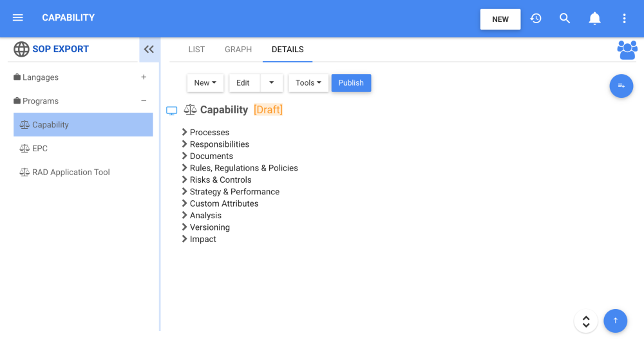Click the white NEW button in header

(500, 19)
